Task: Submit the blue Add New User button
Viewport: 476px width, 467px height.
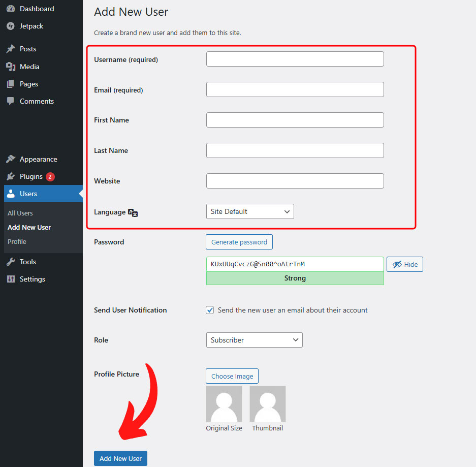Action: 120,458
